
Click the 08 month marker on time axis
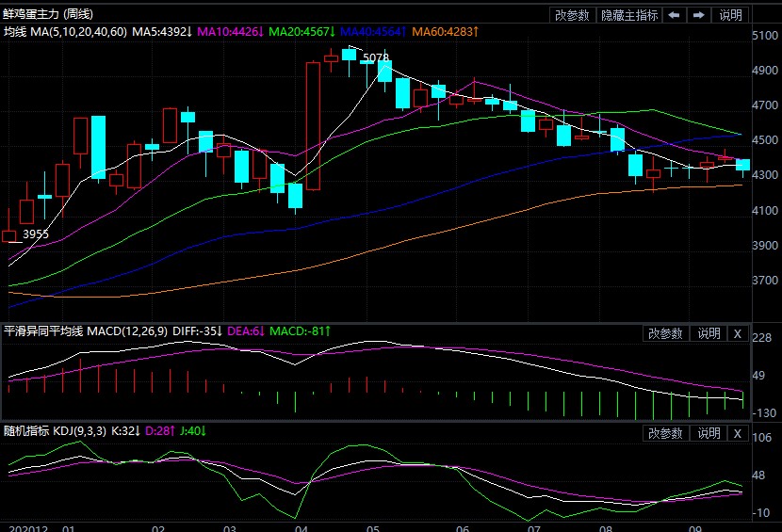click(x=606, y=528)
